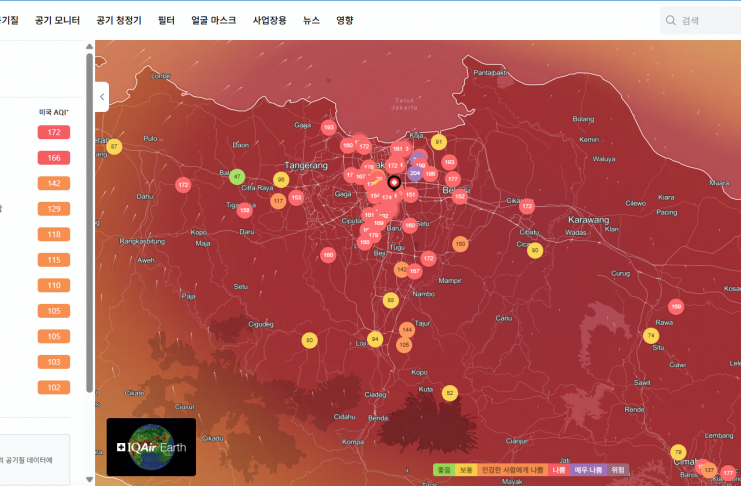Click the 190 station marker near Rawa
The width and height of the screenshot is (741, 486).
coord(676,307)
